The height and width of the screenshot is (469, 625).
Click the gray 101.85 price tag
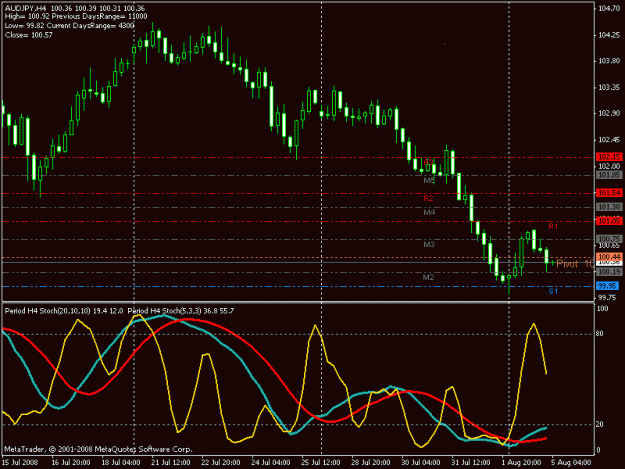(609, 175)
